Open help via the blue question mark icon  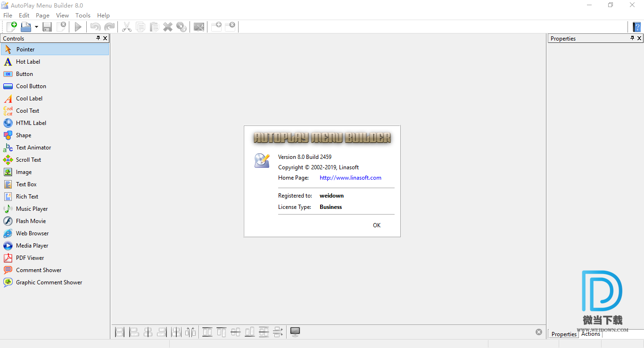coord(637,27)
